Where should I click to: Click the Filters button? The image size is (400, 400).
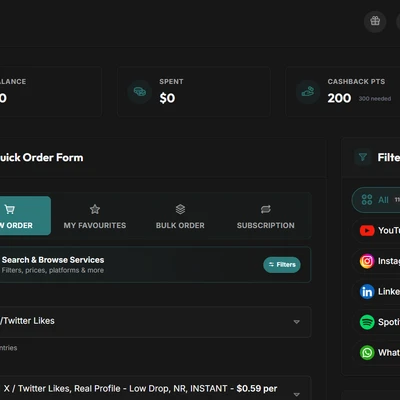pyautogui.click(x=282, y=265)
